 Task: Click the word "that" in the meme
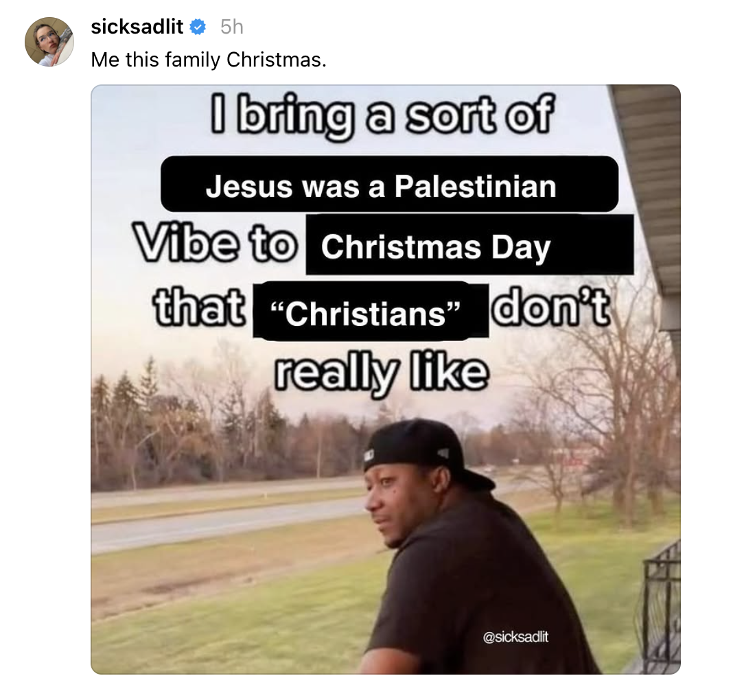[200, 307]
